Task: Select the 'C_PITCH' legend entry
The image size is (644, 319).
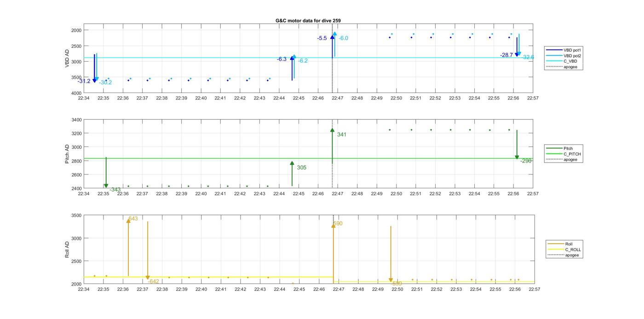Action: point(563,154)
